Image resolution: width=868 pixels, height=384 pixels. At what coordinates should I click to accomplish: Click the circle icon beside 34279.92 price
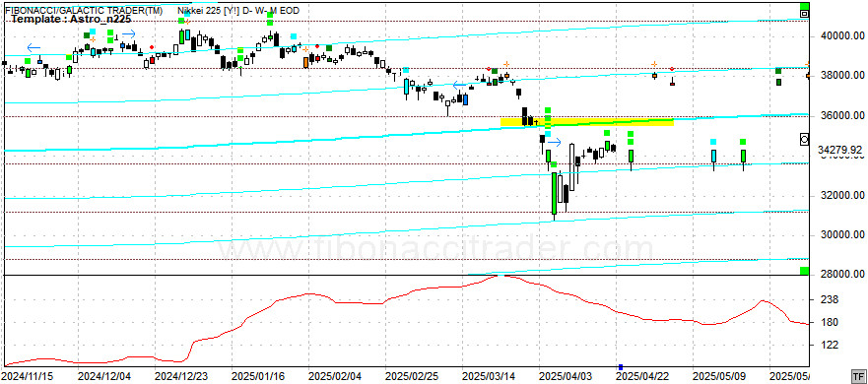tap(805, 140)
